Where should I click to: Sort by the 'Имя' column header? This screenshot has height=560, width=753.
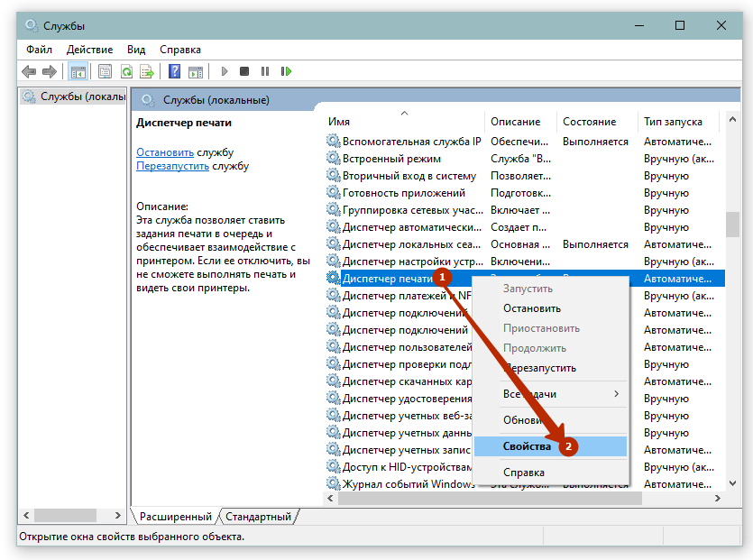pyautogui.click(x=340, y=122)
